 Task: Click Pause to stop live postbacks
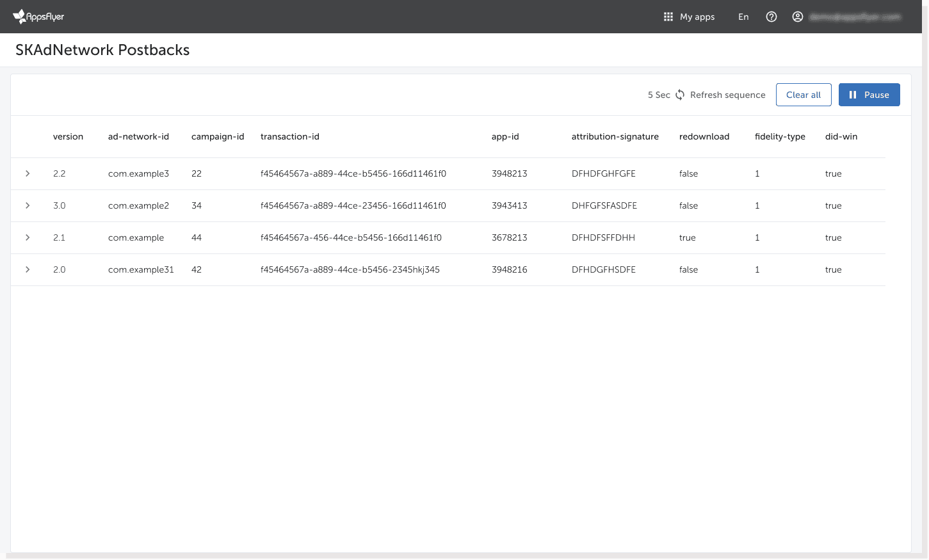coord(869,94)
